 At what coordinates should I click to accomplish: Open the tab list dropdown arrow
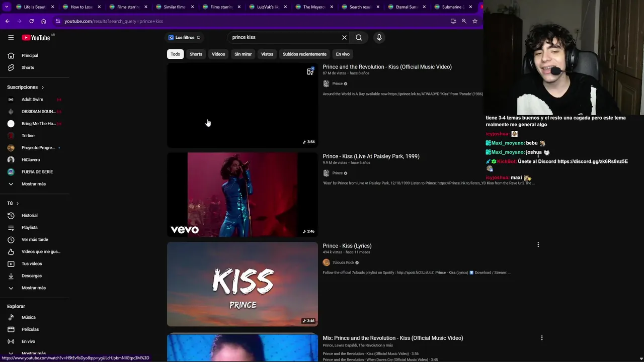(x=7, y=7)
